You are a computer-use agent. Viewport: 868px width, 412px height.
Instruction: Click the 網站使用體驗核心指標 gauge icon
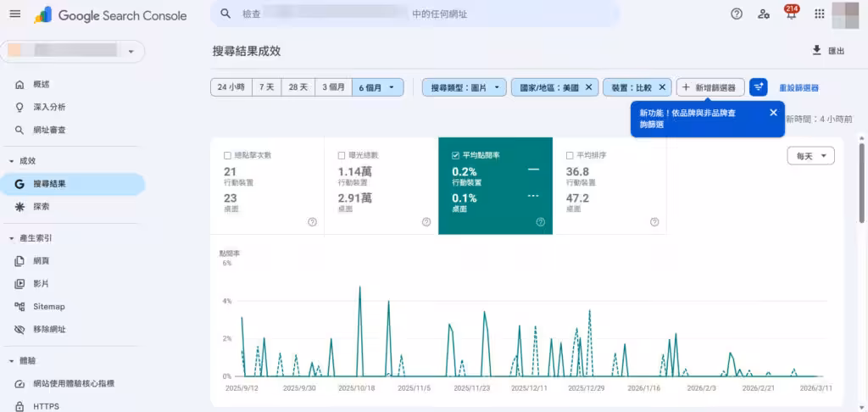pyautogui.click(x=19, y=384)
